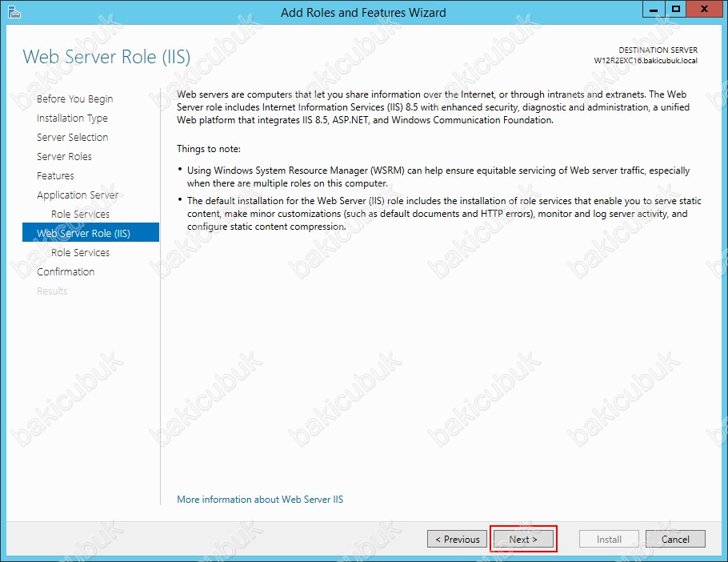The width and height of the screenshot is (728, 562).
Task: Open Role Services under Web Server Role (IIS)
Action: point(80,253)
